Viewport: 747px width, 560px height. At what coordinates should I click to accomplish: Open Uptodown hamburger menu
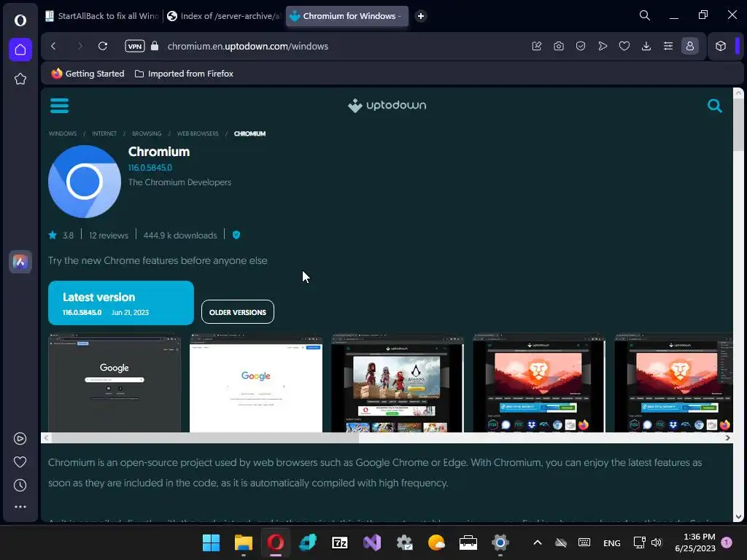point(60,105)
